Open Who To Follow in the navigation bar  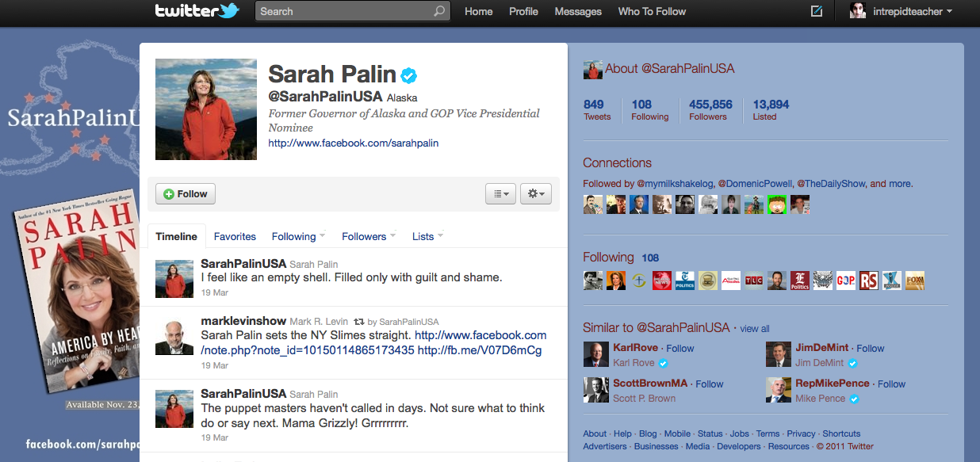(652, 12)
